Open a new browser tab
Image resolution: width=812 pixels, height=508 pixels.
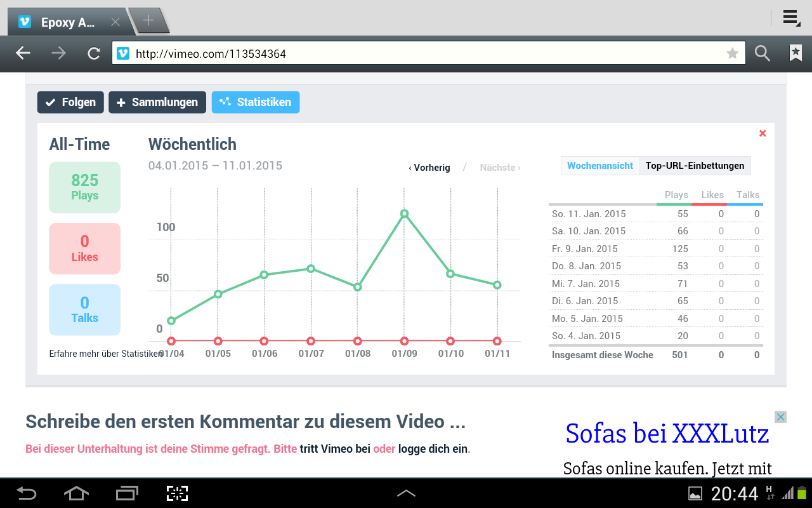[148, 20]
